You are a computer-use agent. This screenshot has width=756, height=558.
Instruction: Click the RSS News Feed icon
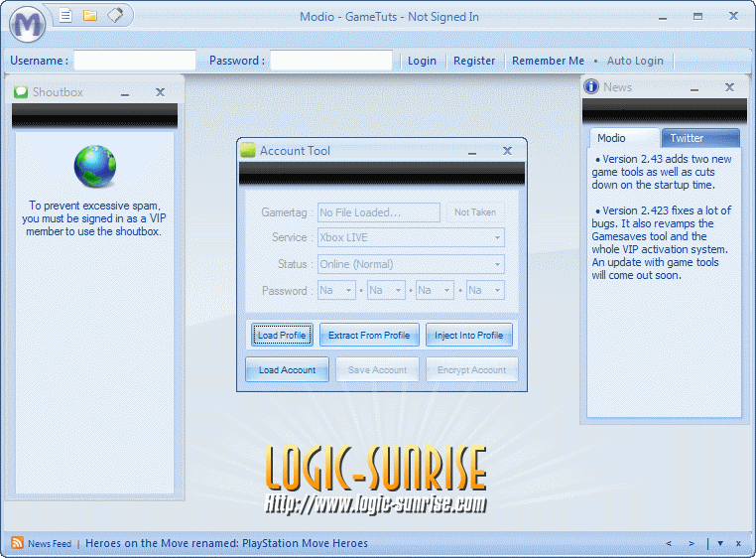17,542
